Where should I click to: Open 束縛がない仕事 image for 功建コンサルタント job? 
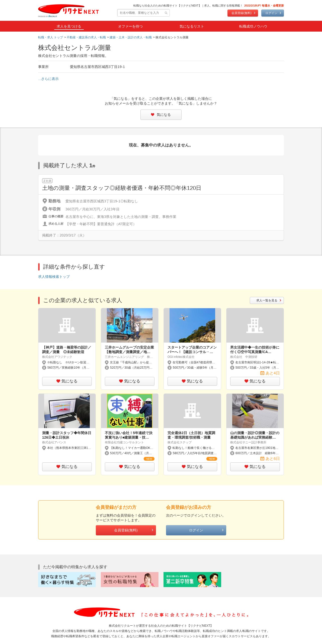point(130,411)
